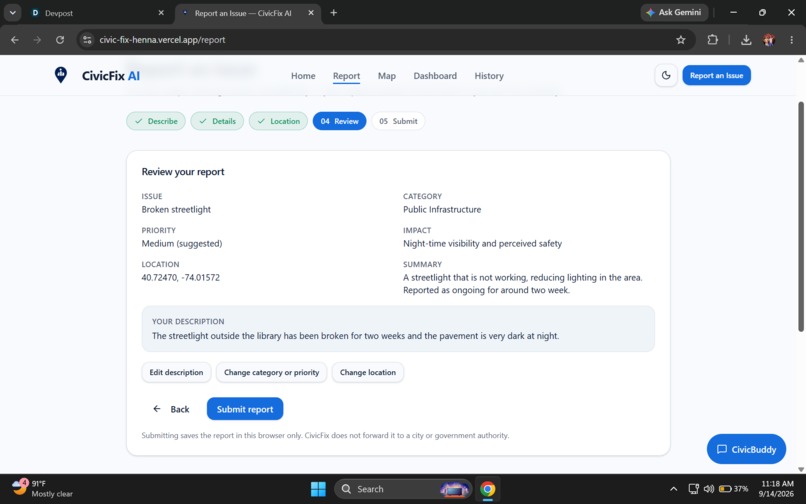The height and width of the screenshot is (504, 806).
Task: Open the tab search dropdown arrow
Action: pyautogui.click(x=12, y=12)
